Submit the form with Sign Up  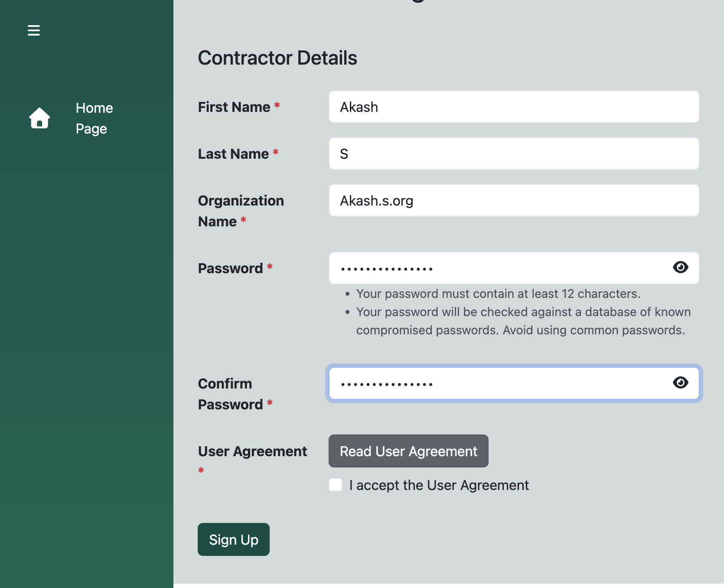coord(234,539)
